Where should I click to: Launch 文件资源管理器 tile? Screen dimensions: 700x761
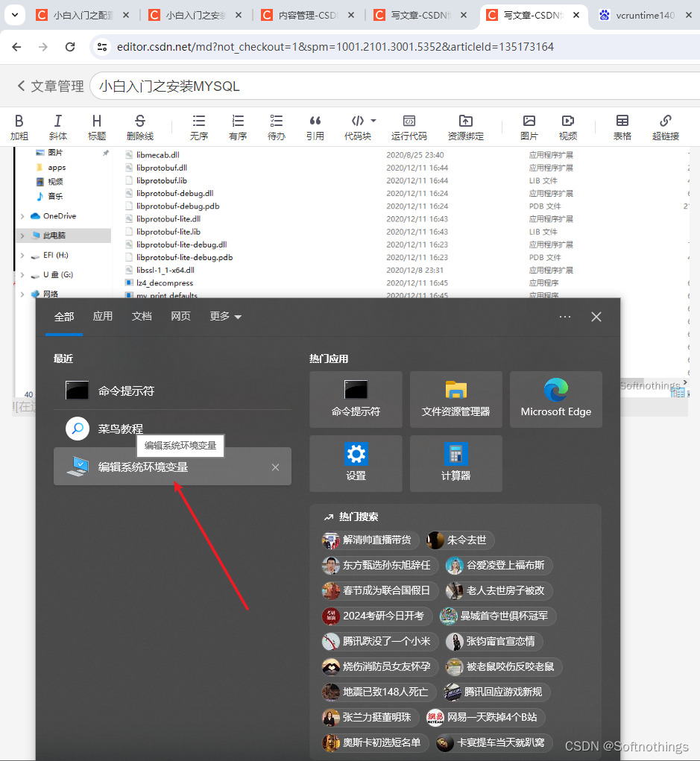[455, 400]
